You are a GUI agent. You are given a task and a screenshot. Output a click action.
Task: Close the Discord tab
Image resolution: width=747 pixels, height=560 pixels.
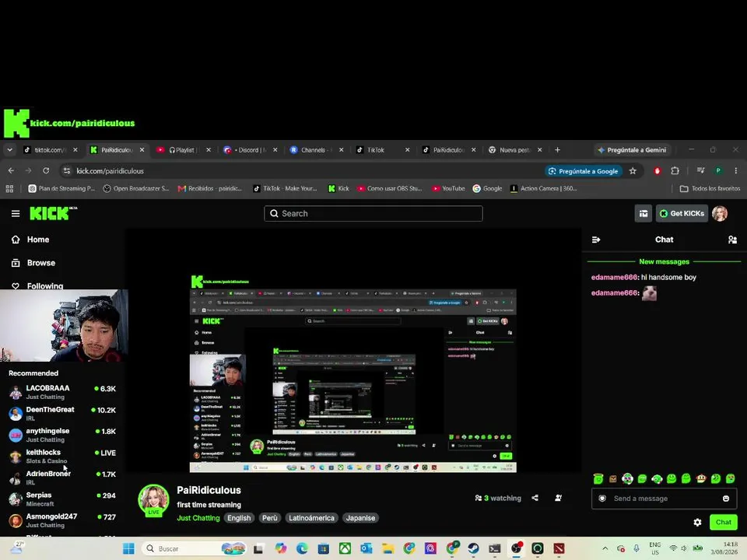tap(275, 149)
